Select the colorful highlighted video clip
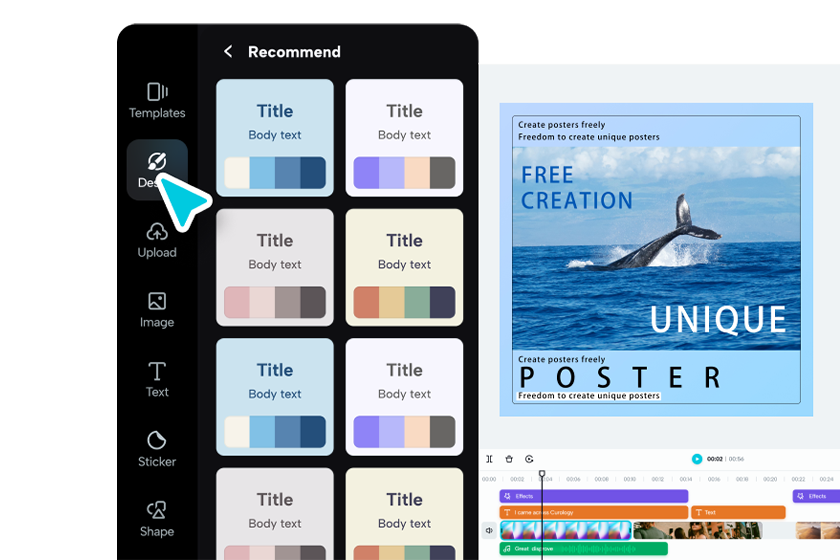The image size is (840, 560). (x=566, y=531)
